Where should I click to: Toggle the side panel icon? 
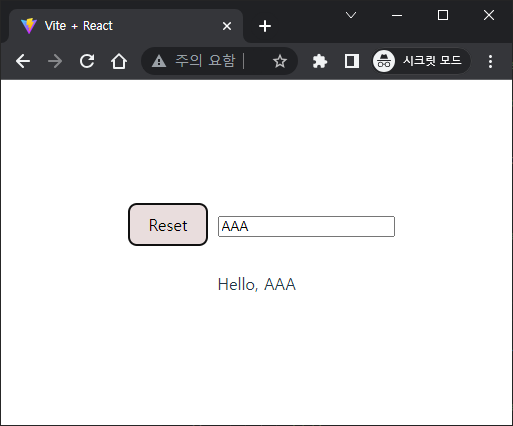click(x=352, y=61)
